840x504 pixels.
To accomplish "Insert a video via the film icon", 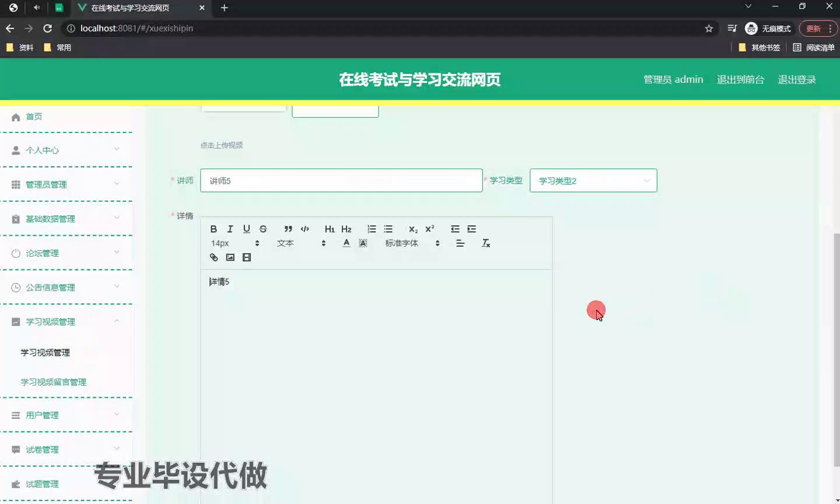I will [247, 257].
